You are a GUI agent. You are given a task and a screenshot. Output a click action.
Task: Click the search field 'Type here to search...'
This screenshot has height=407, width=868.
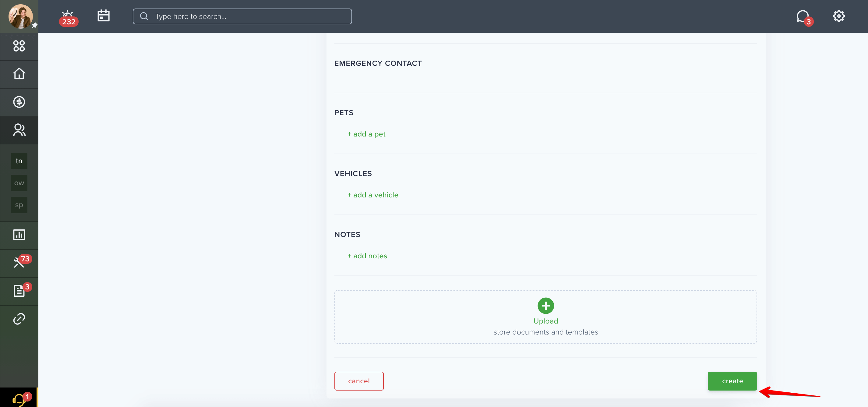click(242, 16)
